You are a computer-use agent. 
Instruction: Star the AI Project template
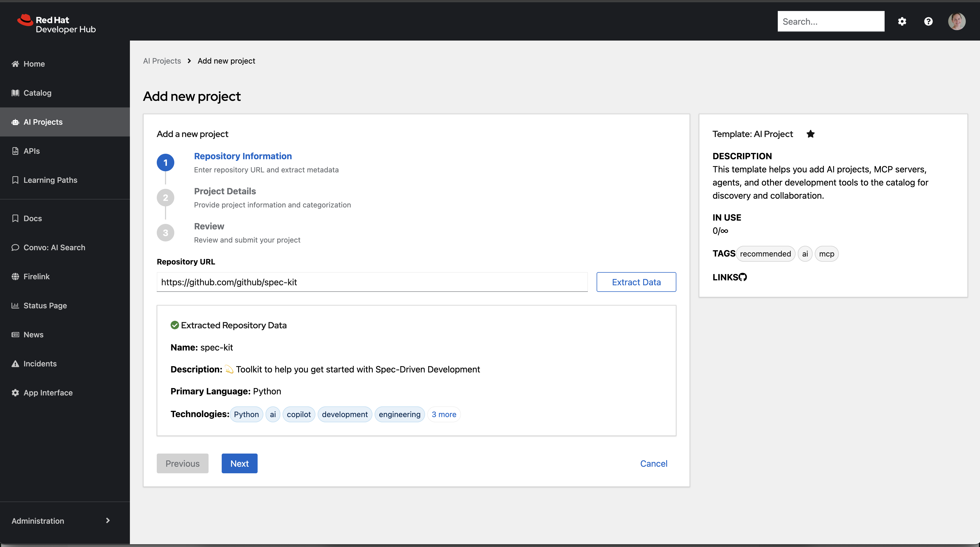pyautogui.click(x=810, y=134)
